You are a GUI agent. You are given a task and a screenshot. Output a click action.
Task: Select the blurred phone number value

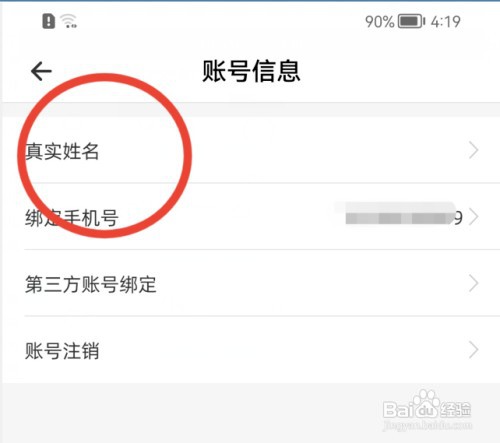[400, 214]
